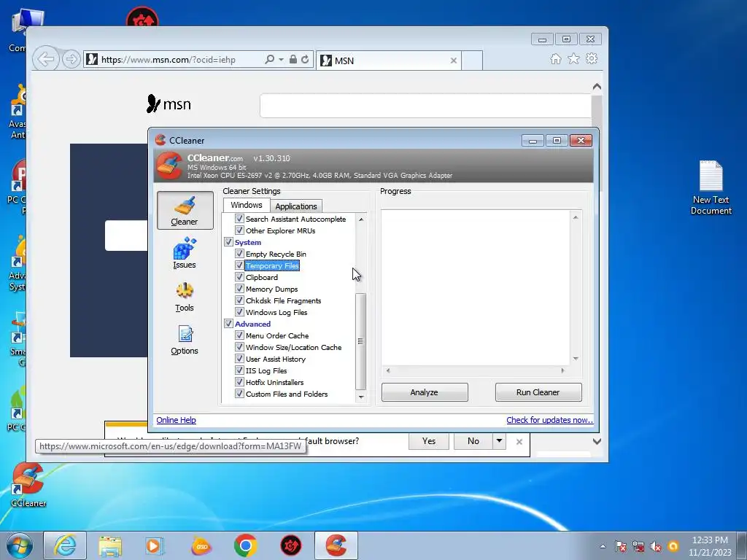
Task: Click the security lock icon in IE address bar
Action: 293,60
